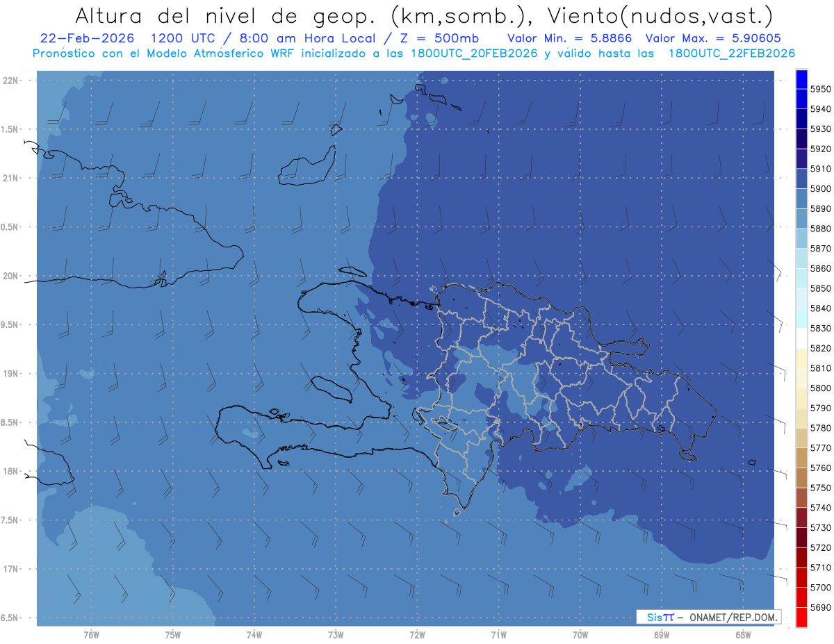Click the white legend swatch between 5820 and 5830

tap(801, 338)
